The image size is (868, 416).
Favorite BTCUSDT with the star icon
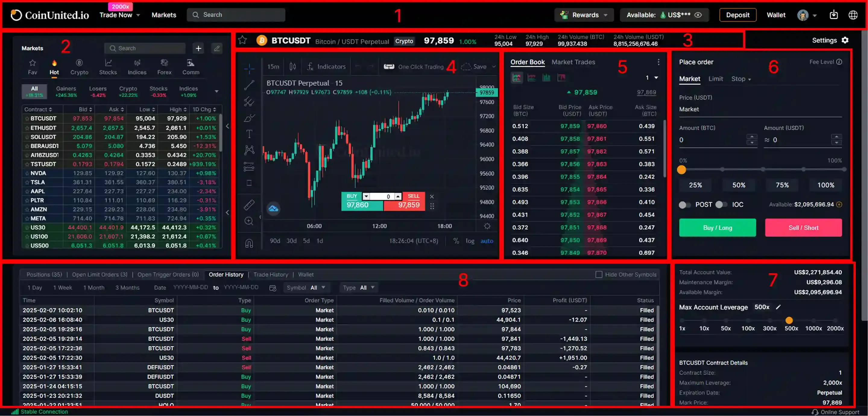coord(242,40)
